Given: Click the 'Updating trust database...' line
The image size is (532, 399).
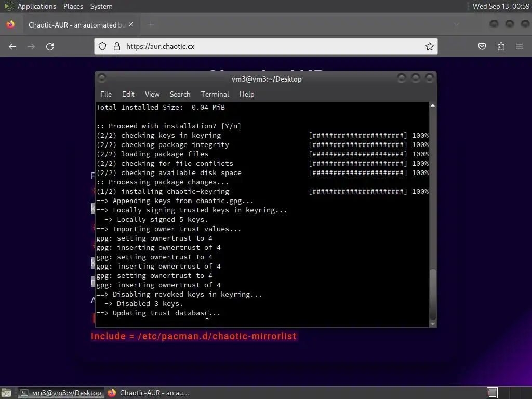Looking at the screenshot, I should point(158,313).
